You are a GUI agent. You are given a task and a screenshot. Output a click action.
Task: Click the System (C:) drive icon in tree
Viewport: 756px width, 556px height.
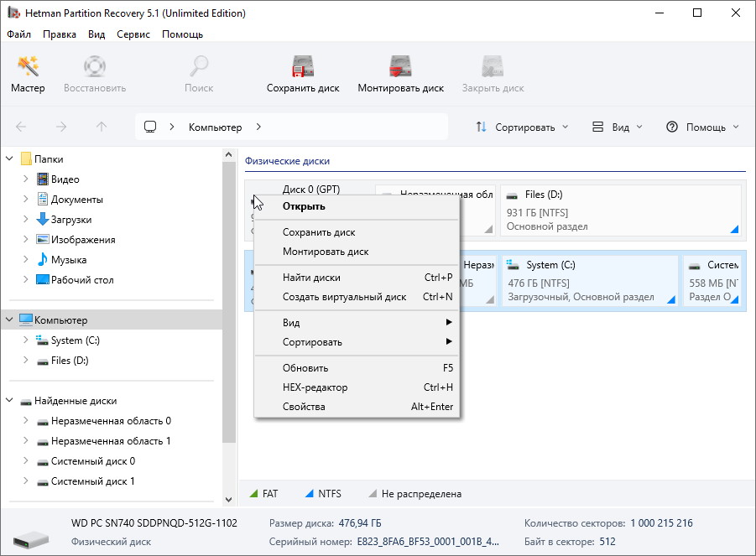click(x=43, y=340)
